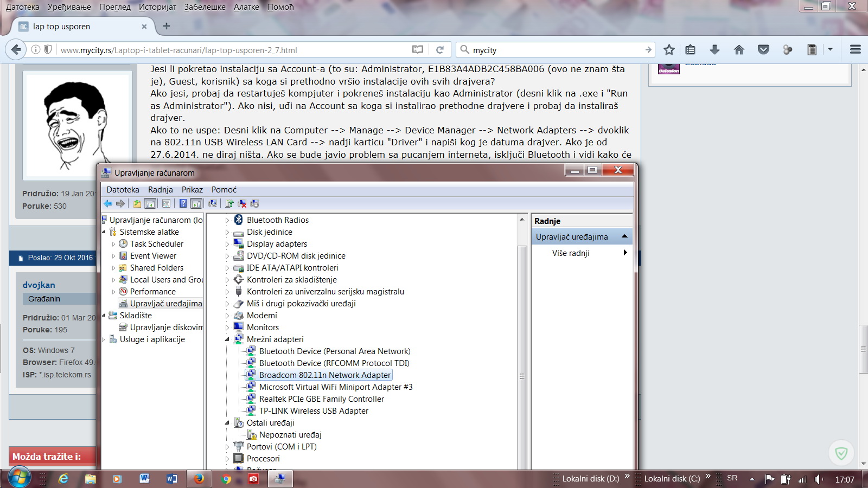Select Upravljač uređajima in left tree
Image resolution: width=868 pixels, height=488 pixels.
(165, 304)
